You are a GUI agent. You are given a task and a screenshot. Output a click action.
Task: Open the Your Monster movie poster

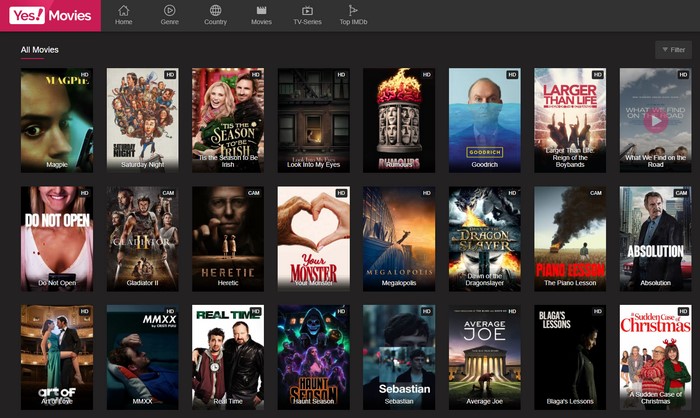coord(313,239)
